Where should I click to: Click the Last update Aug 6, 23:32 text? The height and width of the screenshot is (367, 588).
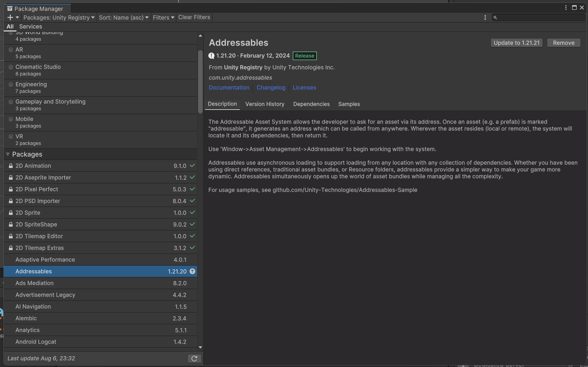point(41,358)
